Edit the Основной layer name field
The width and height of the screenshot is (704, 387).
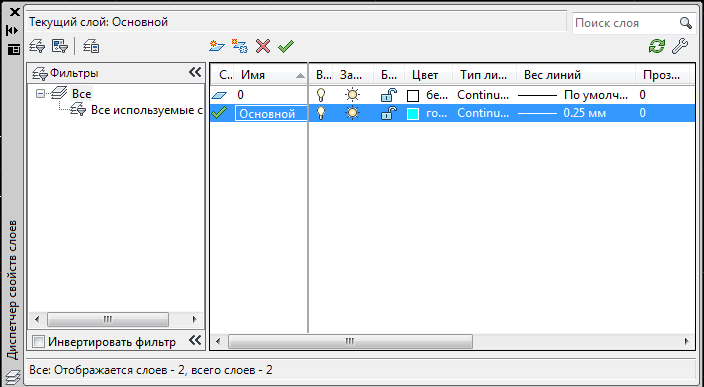pyautogui.click(x=271, y=114)
